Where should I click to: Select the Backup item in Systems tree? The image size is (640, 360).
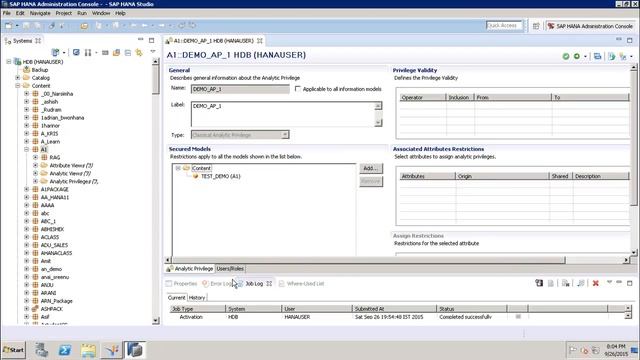(x=40, y=70)
